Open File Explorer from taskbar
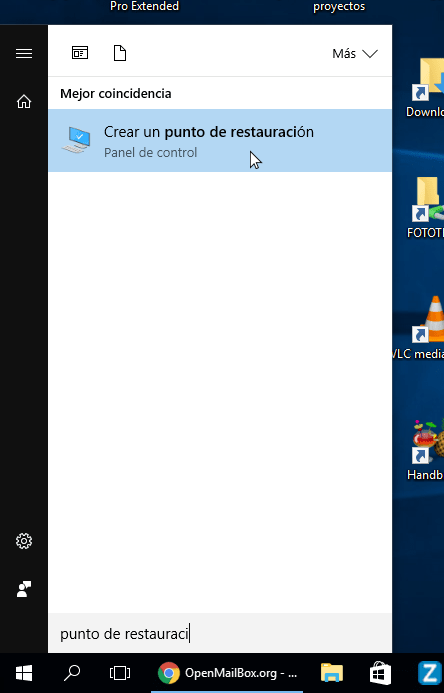The height and width of the screenshot is (693, 444). coord(332,673)
